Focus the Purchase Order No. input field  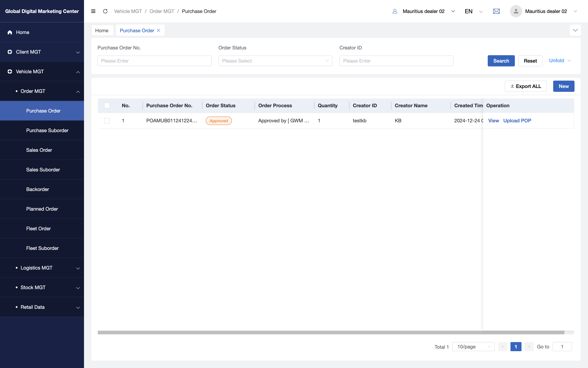(x=154, y=61)
